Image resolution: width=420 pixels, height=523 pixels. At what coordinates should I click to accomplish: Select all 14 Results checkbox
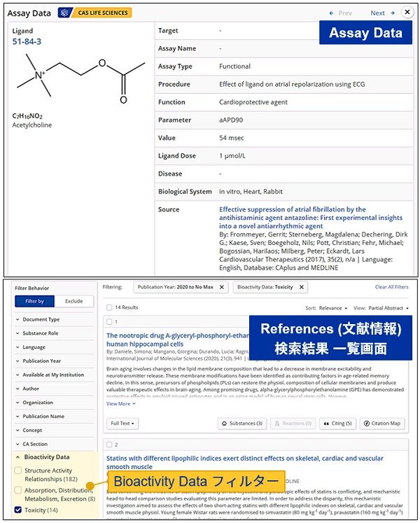[x=109, y=307]
